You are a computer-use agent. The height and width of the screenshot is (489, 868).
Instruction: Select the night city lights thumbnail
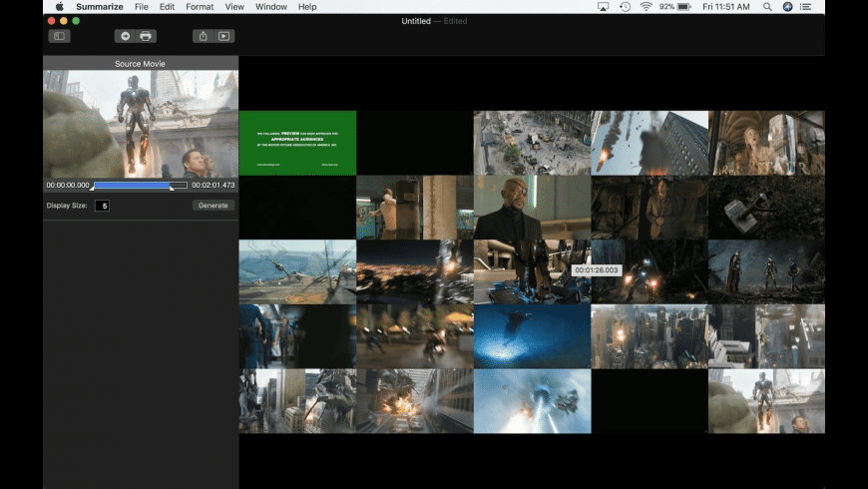415,271
